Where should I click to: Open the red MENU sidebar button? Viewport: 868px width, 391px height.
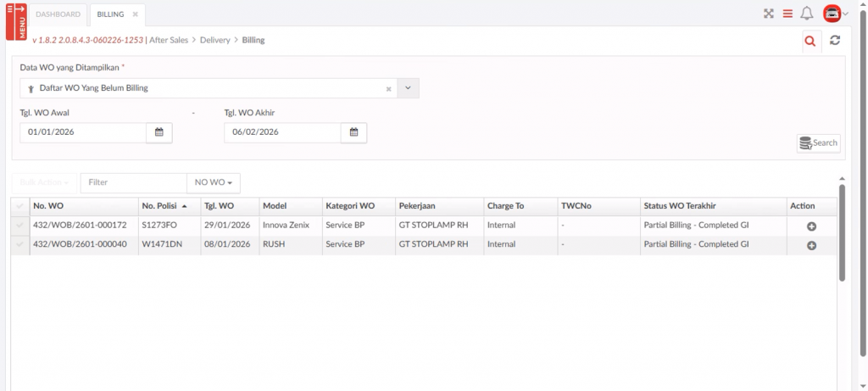tap(16, 22)
